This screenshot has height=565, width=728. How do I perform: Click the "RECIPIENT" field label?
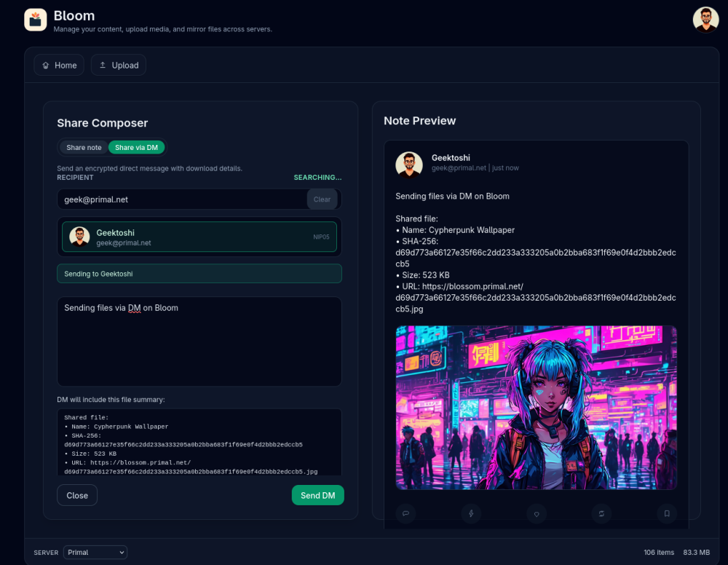[75, 178]
